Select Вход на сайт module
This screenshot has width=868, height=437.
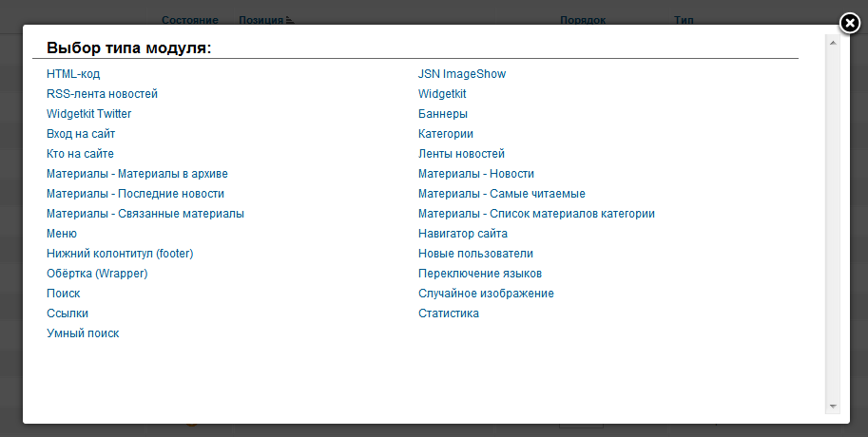[x=81, y=134]
